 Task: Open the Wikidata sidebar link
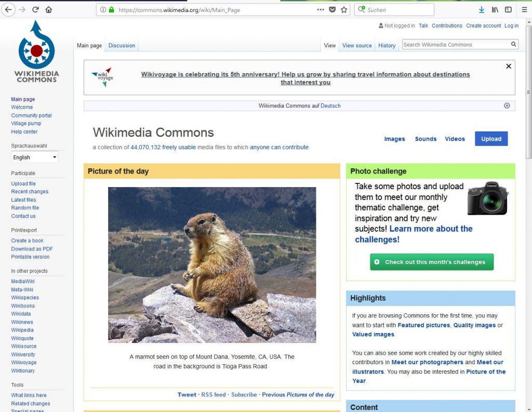pos(21,314)
